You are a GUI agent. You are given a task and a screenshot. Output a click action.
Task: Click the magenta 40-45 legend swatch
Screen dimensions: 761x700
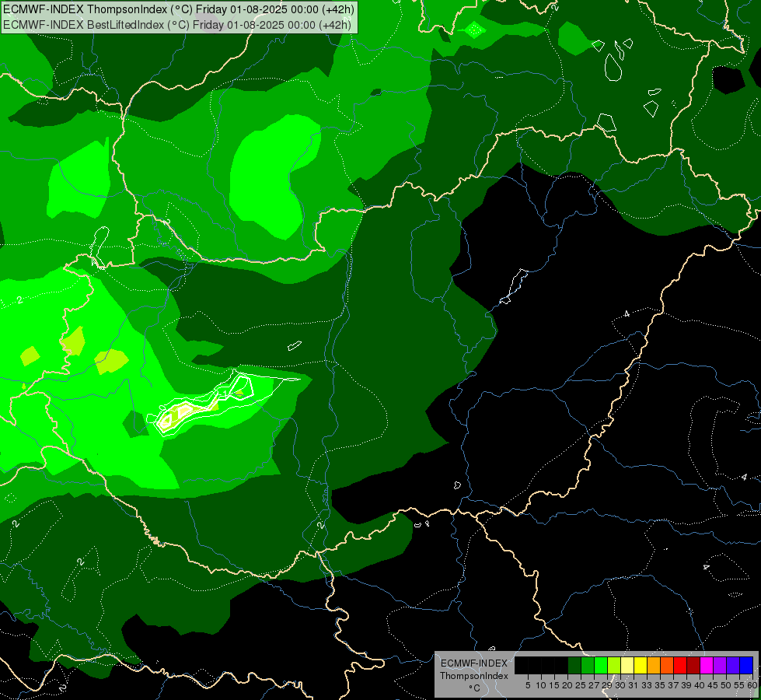click(707, 665)
